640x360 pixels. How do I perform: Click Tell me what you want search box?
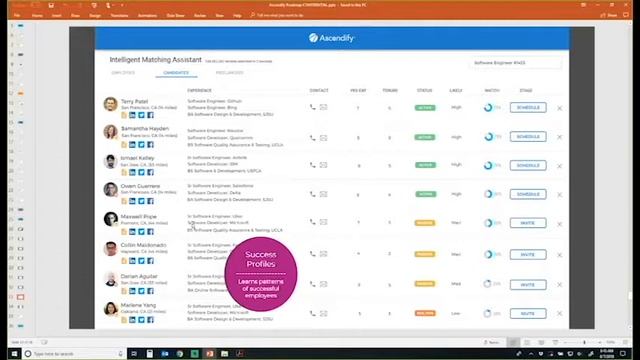pos(278,15)
